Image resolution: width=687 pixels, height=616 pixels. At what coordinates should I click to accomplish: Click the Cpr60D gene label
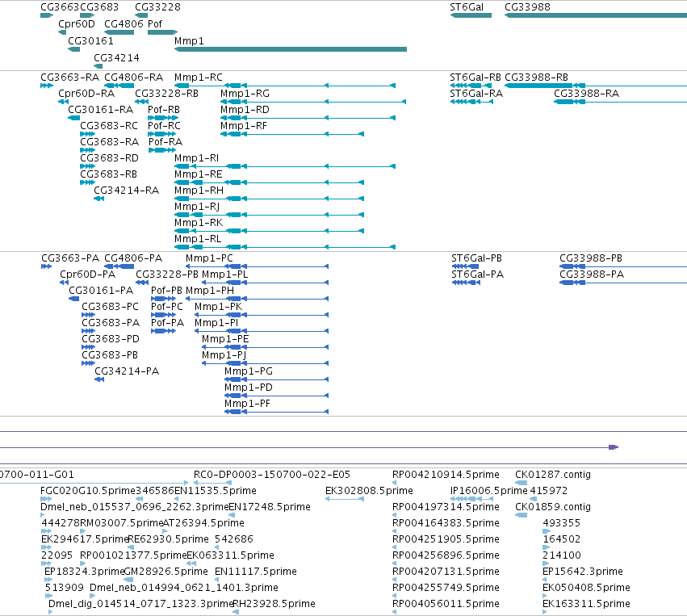[x=76, y=24]
